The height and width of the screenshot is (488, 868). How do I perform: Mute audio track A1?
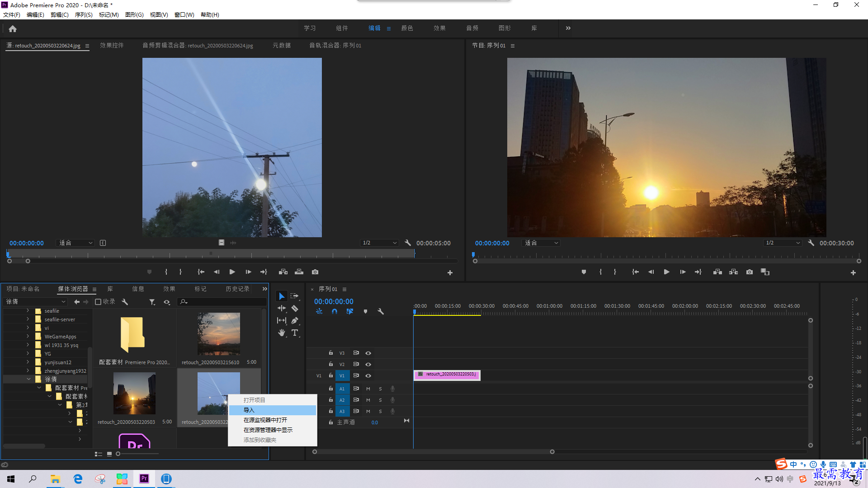(x=368, y=389)
